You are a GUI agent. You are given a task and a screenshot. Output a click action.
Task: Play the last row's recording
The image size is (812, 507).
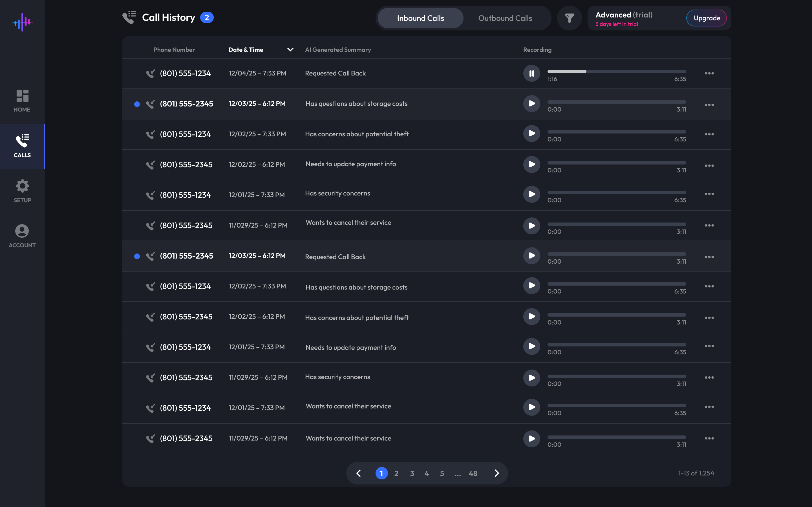(531, 439)
